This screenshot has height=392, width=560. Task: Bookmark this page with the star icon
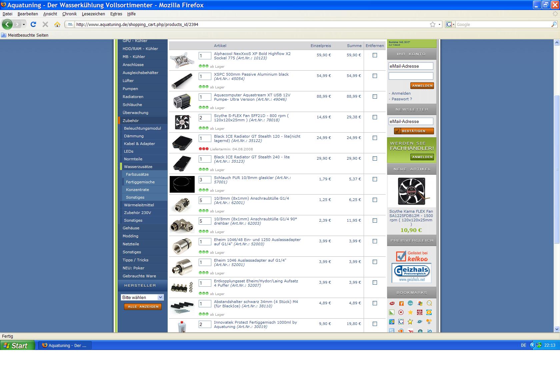click(433, 24)
